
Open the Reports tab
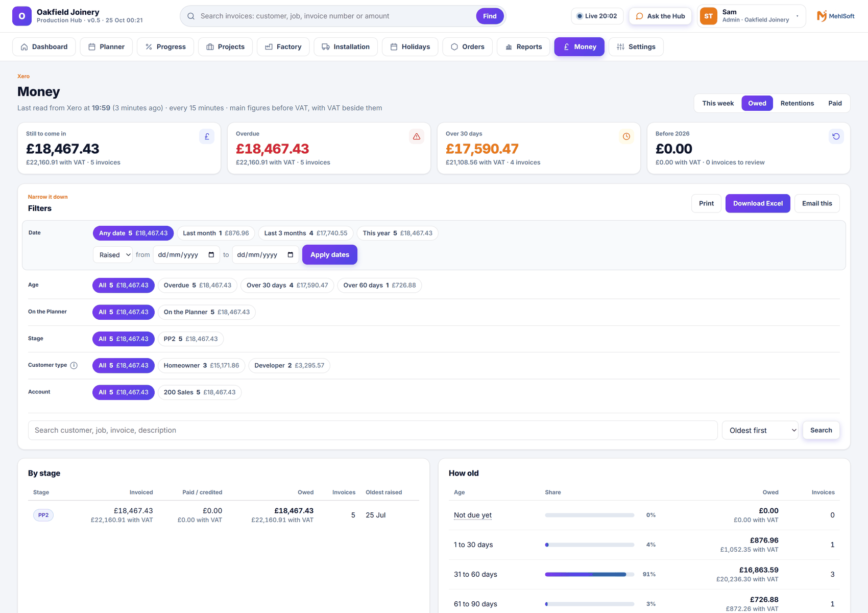point(523,47)
